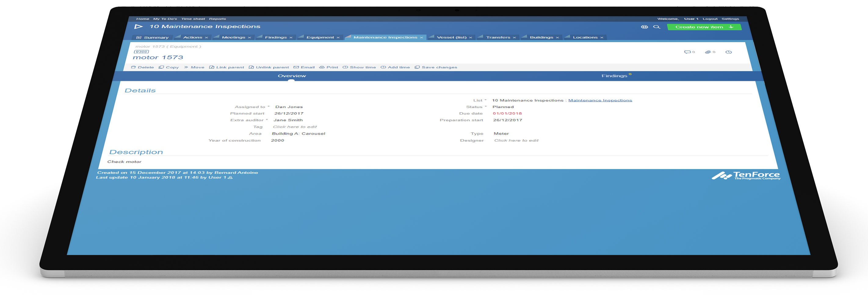Close the Findings tab

(x=291, y=38)
